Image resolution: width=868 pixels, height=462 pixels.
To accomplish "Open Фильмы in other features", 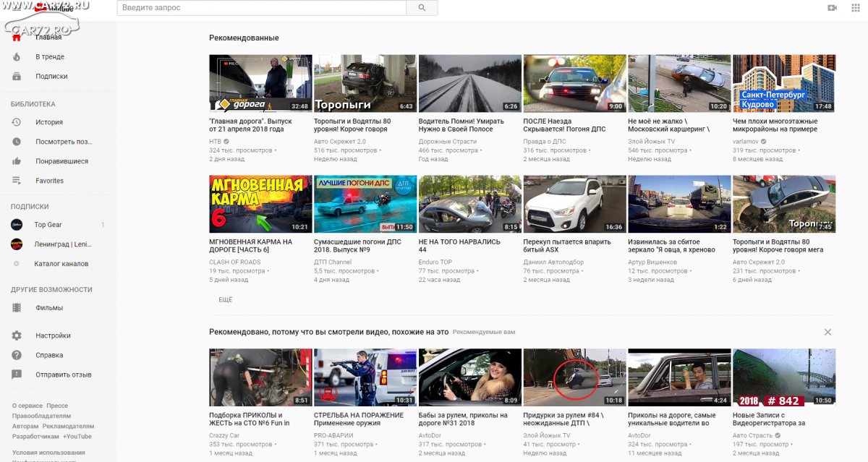I will [49, 308].
